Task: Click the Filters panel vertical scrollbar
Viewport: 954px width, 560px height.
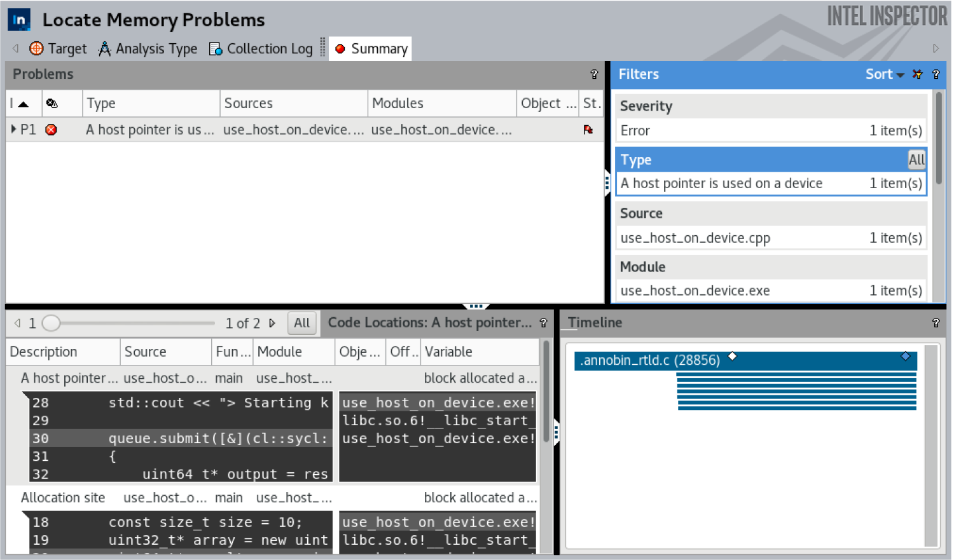Action: point(938,139)
